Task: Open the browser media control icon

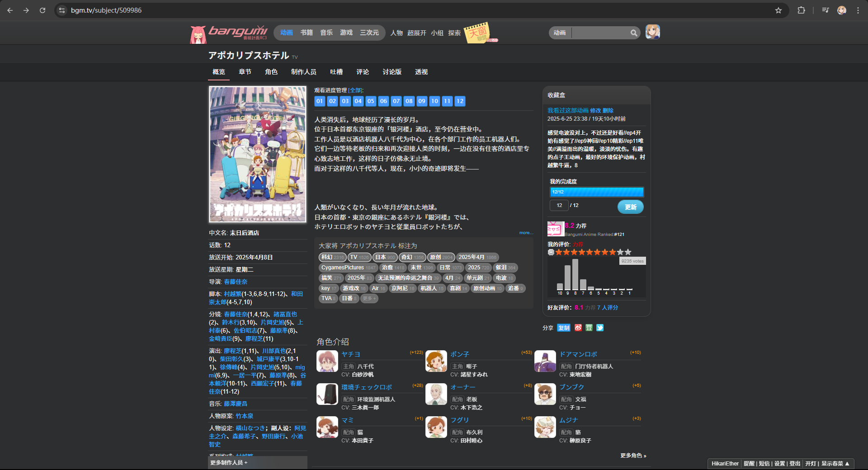Action: pos(826,10)
